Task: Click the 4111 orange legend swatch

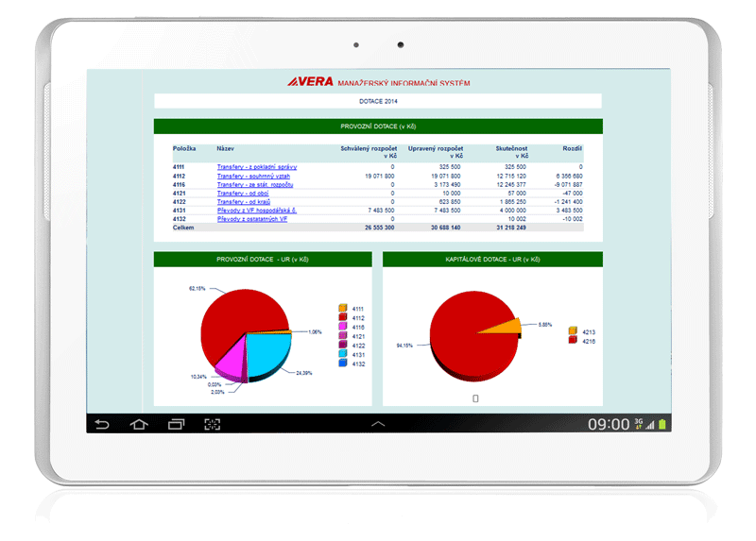Action: click(x=342, y=308)
